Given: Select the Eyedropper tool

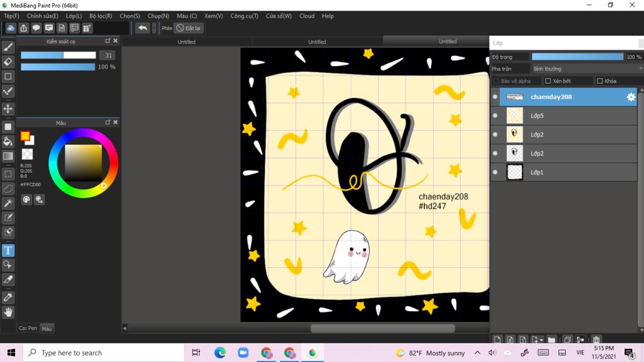Looking at the screenshot, I should (8, 297).
